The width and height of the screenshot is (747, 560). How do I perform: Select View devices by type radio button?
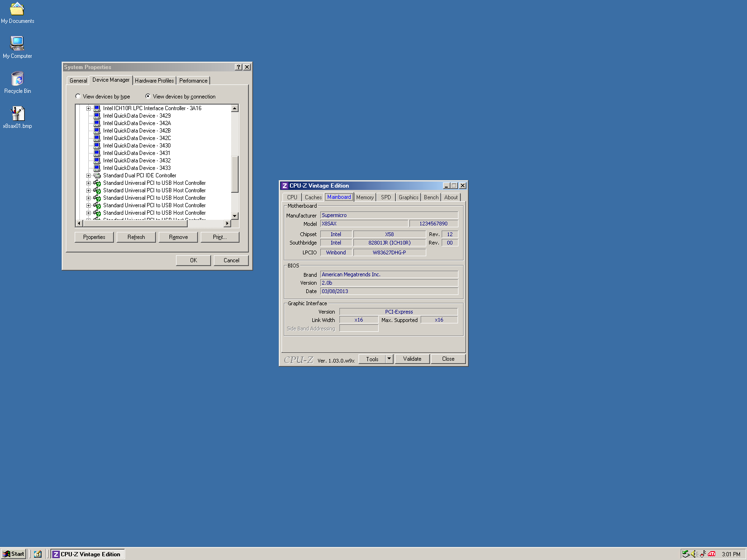click(78, 97)
